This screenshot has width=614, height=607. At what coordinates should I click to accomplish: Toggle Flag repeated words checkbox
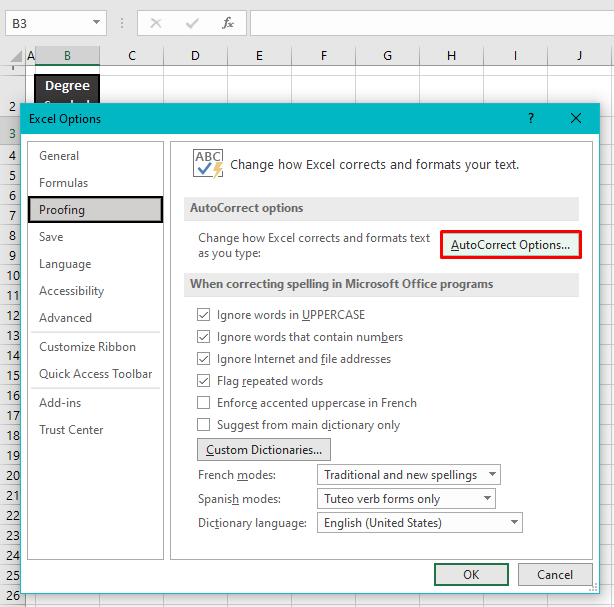(203, 380)
